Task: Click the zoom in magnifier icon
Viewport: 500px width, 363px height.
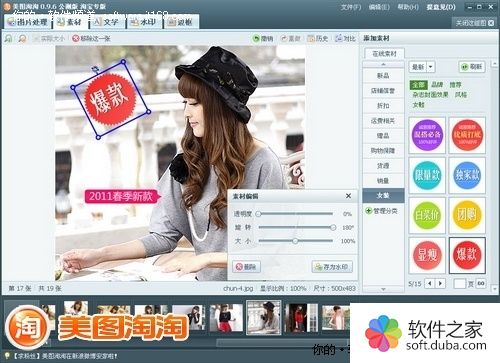Action: pos(8,39)
